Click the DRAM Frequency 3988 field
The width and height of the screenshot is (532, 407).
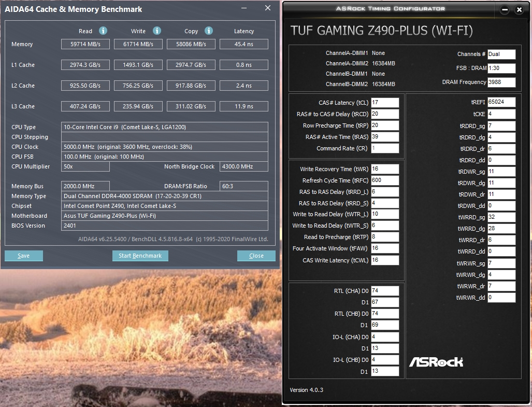[501, 82]
